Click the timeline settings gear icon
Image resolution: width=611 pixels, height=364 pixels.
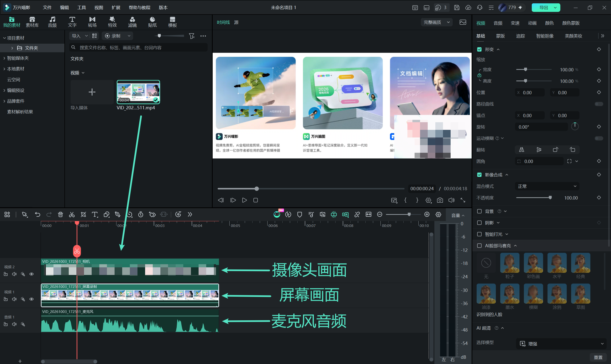[x=438, y=215]
